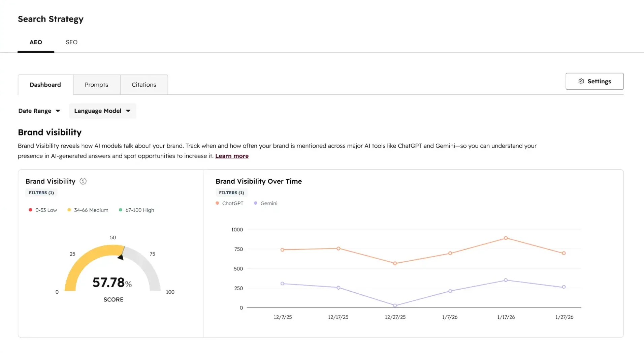This screenshot has height=354, width=644.
Task: Toggle the Gemini series in chart legend
Action: [266, 203]
